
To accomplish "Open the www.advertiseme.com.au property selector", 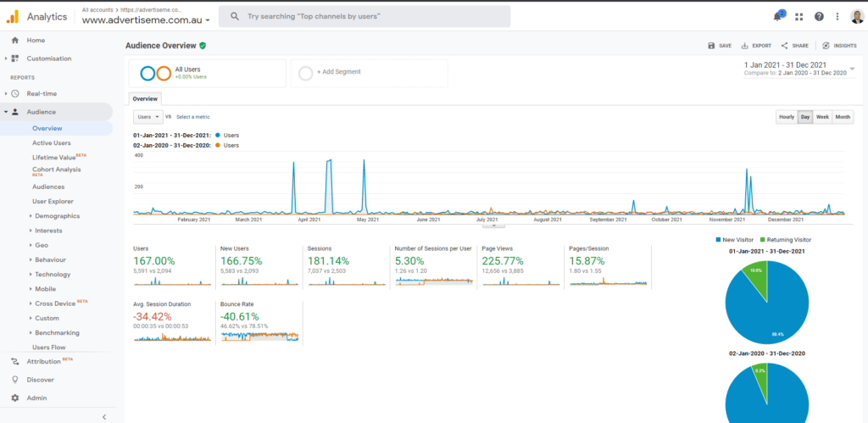I will [x=146, y=20].
